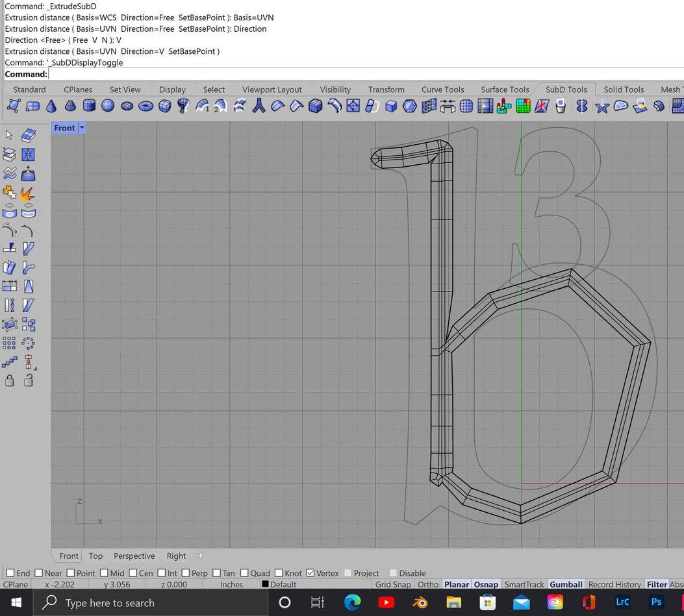Open the Inches units status pane

pos(231,584)
